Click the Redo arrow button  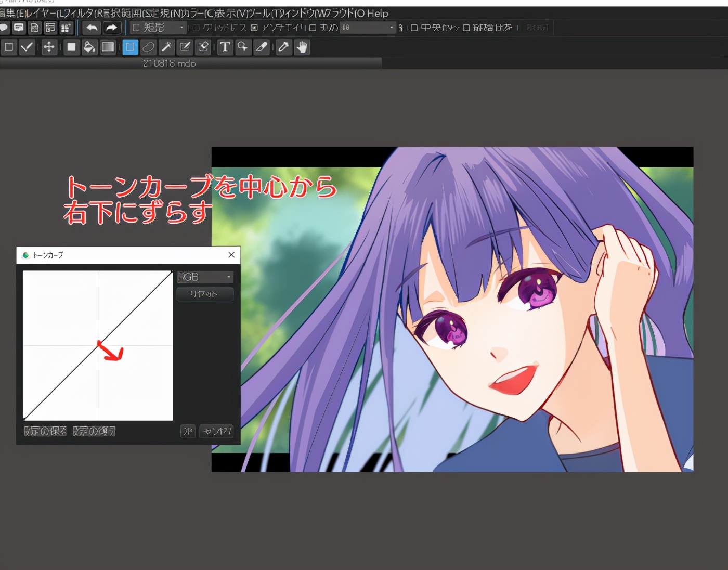pos(111,28)
